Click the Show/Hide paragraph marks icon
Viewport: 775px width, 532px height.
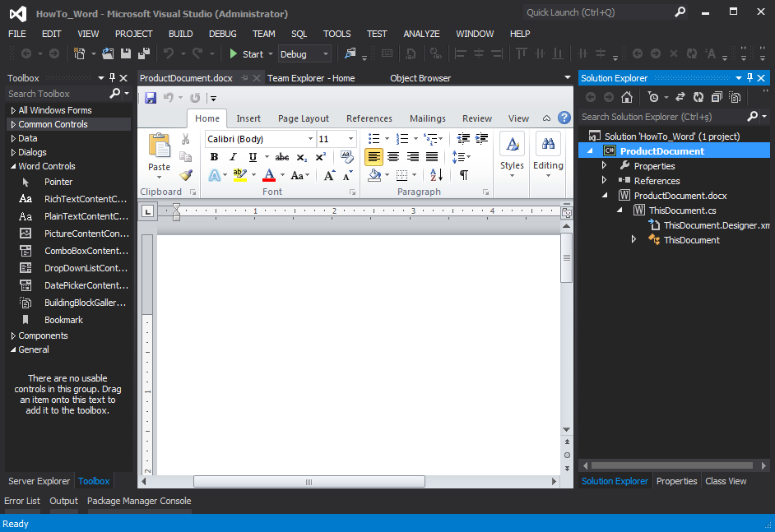point(464,174)
